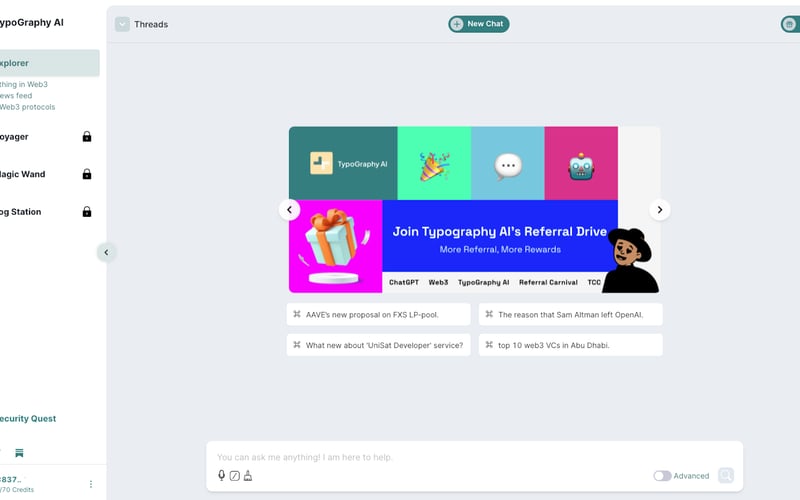The width and height of the screenshot is (800, 500).
Task: Click the gift box image in banner
Action: (x=335, y=246)
